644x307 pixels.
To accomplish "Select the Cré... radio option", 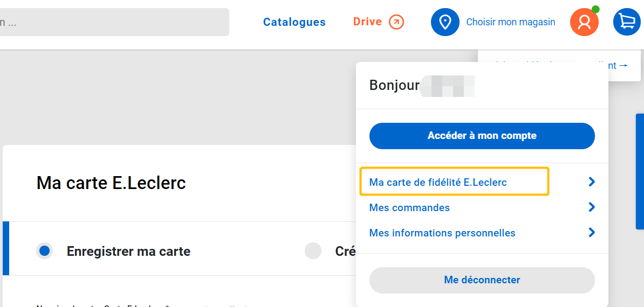I will [313, 251].
